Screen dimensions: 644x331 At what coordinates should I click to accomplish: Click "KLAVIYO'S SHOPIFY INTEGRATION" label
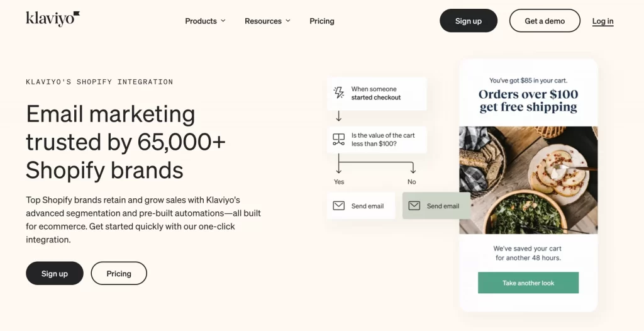coord(99,82)
